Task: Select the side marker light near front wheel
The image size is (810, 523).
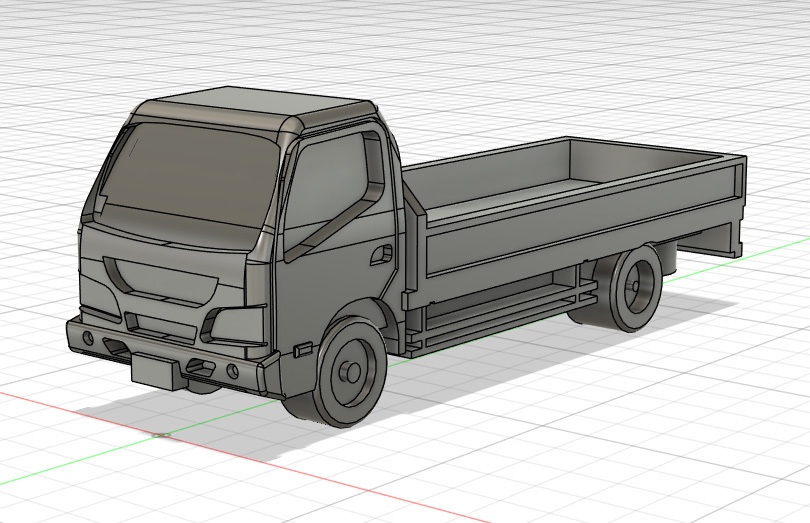Action: pyautogui.click(x=303, y=349)
